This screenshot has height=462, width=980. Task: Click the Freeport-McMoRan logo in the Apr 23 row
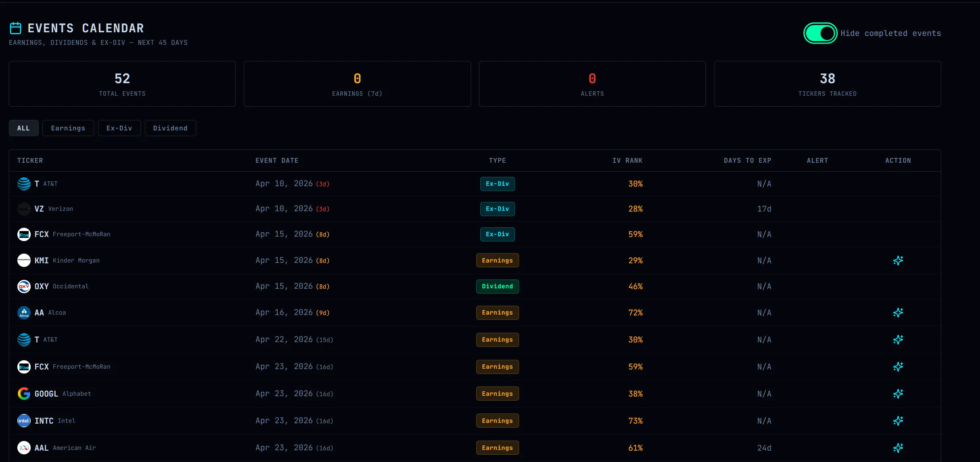[24, 367]
